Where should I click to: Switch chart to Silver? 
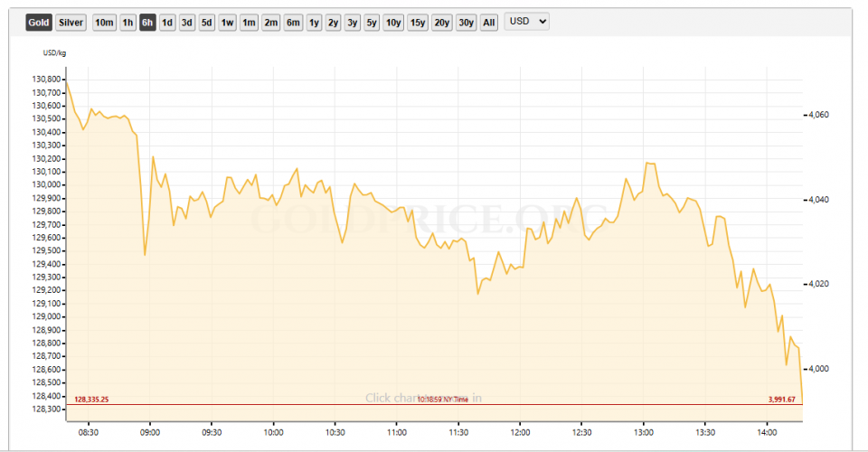[71, 23]
